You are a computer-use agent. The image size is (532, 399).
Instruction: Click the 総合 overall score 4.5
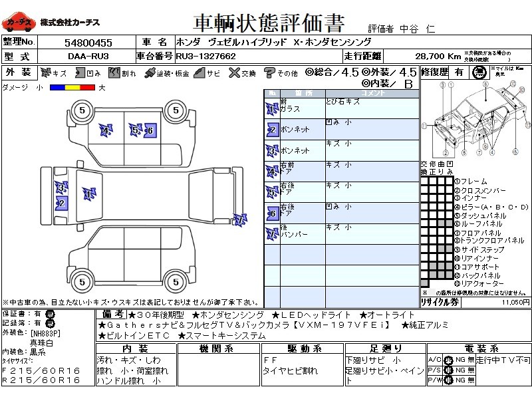350,72
